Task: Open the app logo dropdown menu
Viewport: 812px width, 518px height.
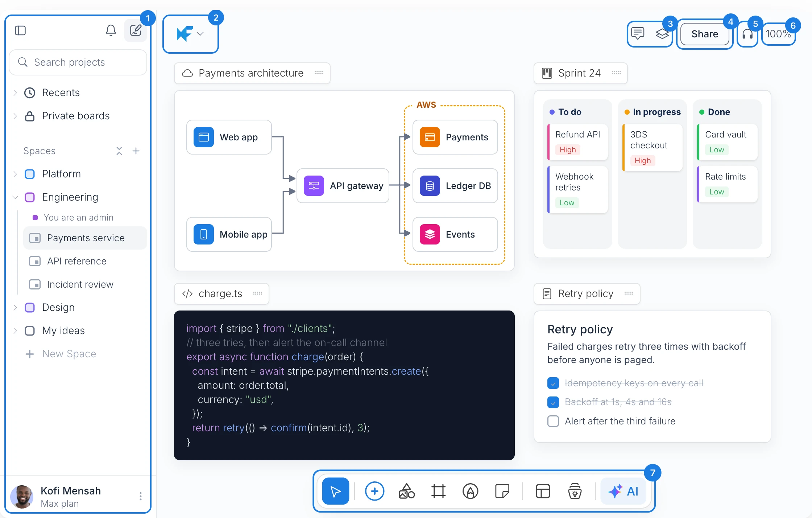Action: click(191, 34)
